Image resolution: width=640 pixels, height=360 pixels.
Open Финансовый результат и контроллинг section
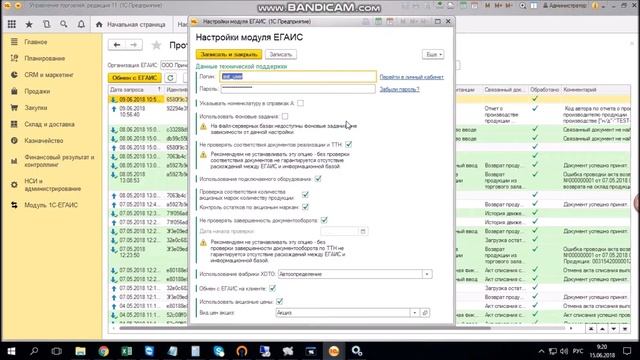(x=59, y=161)
